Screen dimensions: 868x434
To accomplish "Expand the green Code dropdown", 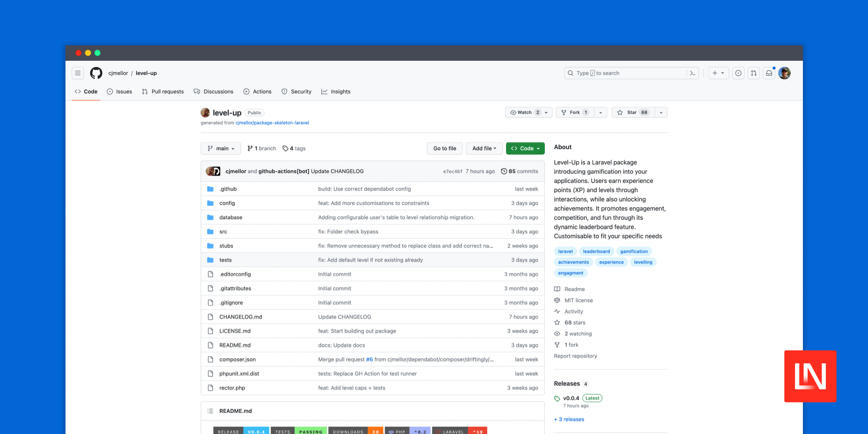I will pyautogui.click(x=525, y=148).
